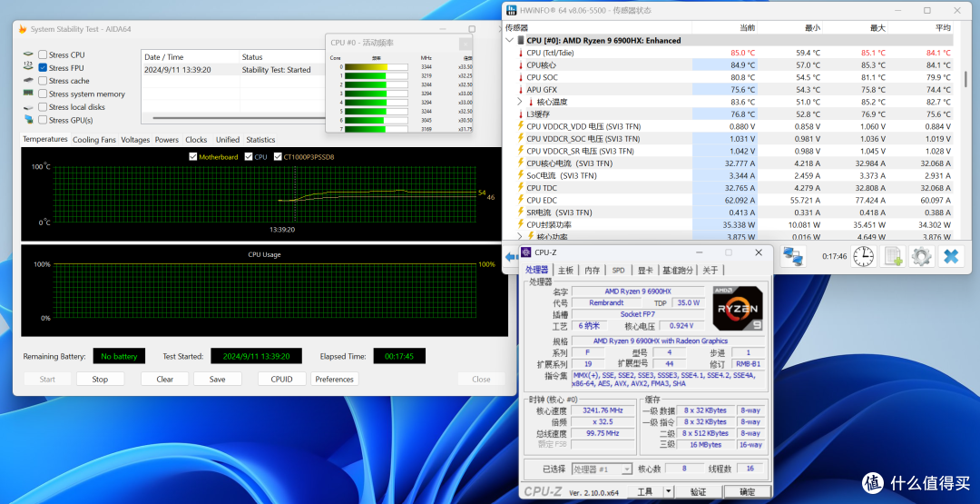The height and width of the screenshot is (504, 980).
Task: Enable the Stress CPU checkbox
Action: [43, 55]
